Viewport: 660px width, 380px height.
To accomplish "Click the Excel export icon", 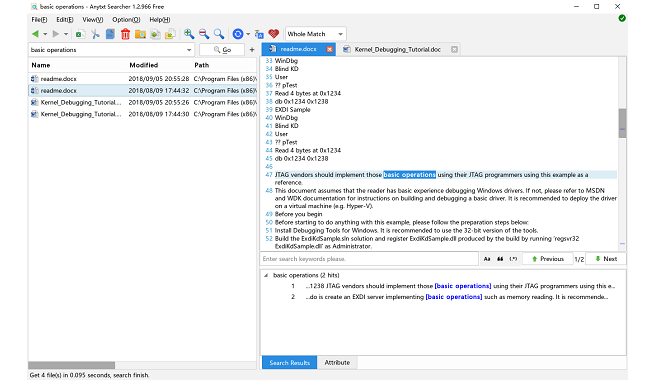I will click(80, 34).
